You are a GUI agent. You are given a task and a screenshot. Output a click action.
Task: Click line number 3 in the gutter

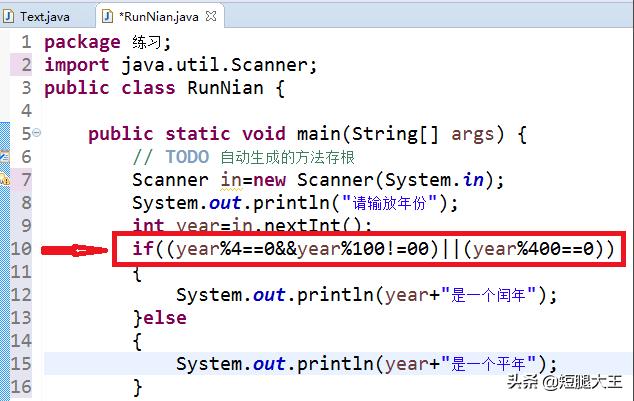point(26,88)
